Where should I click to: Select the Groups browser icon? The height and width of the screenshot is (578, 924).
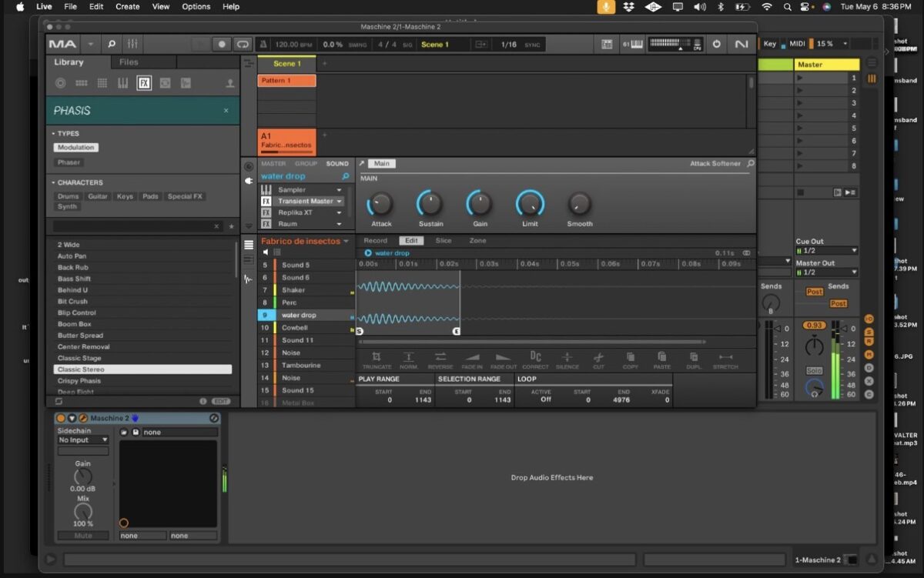point(81,83)
